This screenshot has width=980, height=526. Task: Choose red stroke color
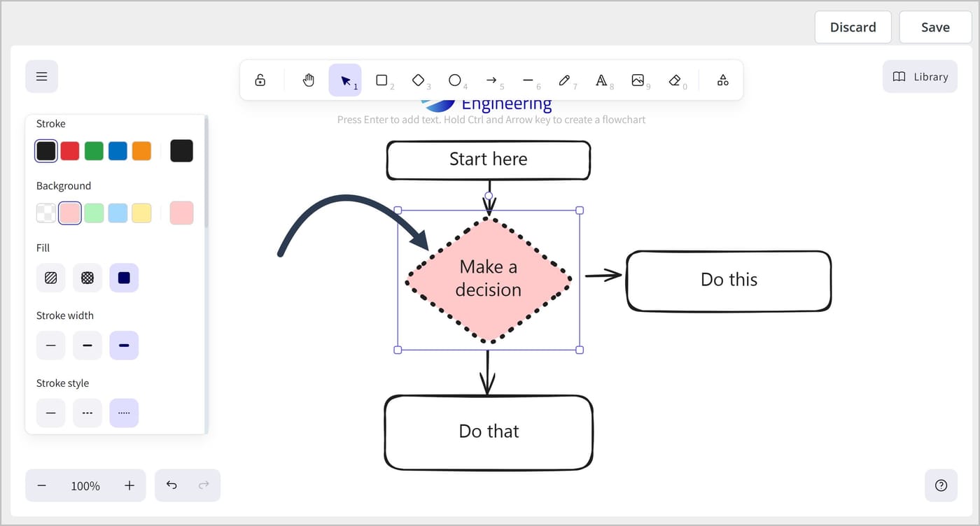(x=70, y=150)
